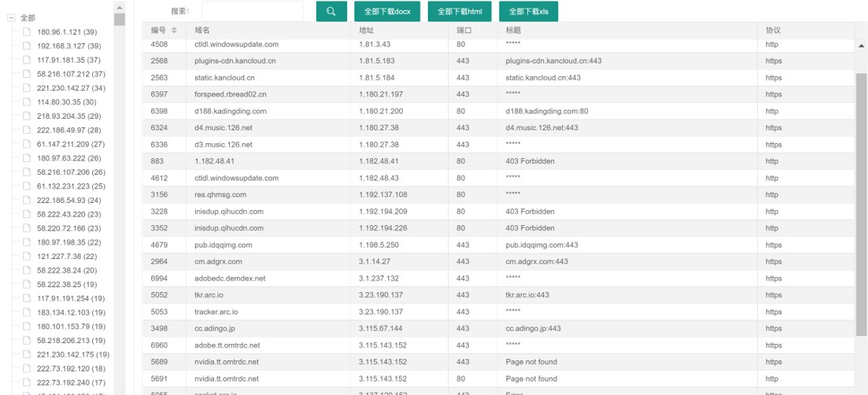Sort the table by 编号 column arrows
The height and width of the screenshot is (395, 868).
174,30
